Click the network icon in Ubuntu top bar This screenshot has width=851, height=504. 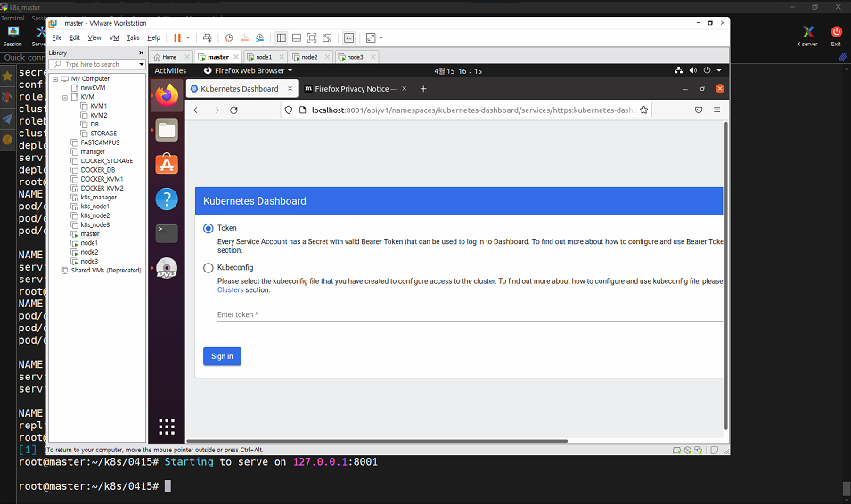[x=678, y=70]
